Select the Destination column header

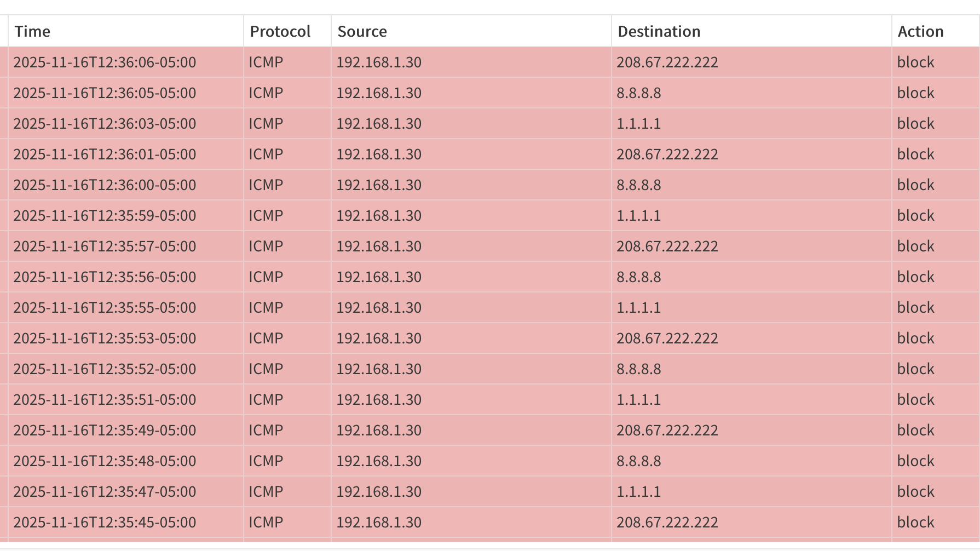pos(659,32)
